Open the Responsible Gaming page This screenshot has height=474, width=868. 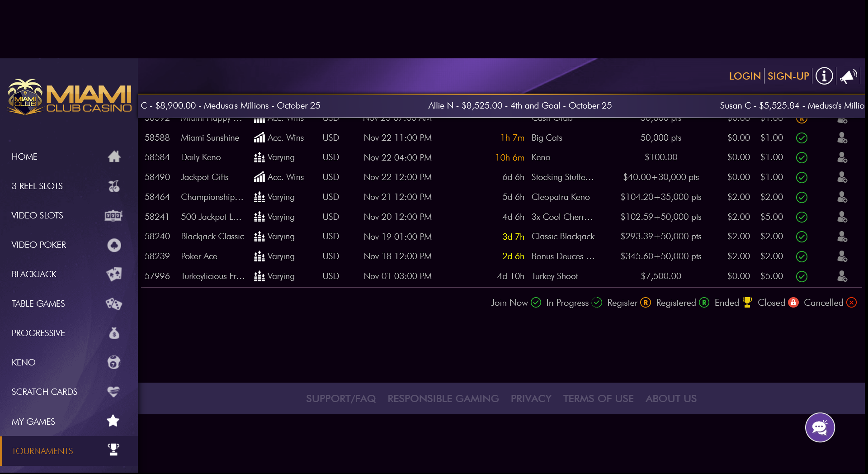(x=443, y=398)
